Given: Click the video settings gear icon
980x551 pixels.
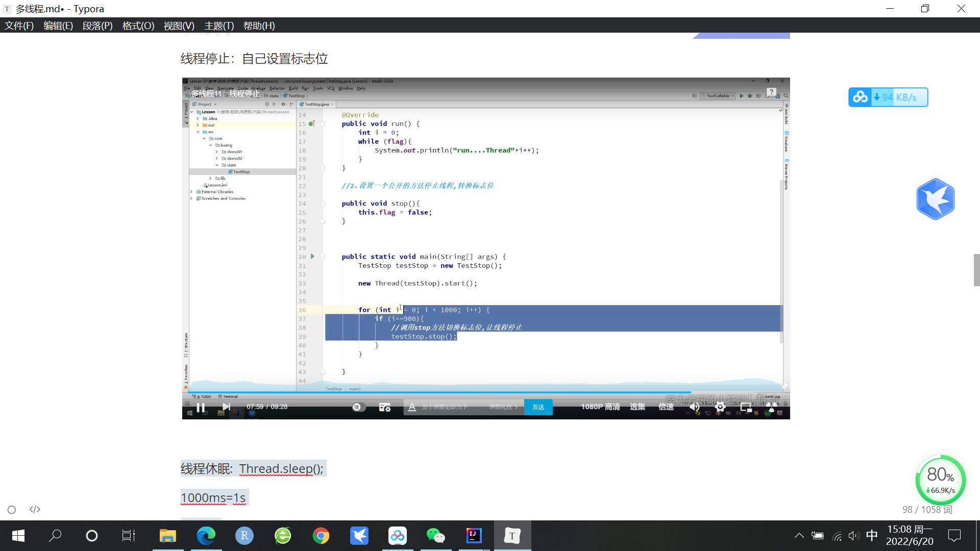Looking at the screenshot, I should tap(720, 407).
